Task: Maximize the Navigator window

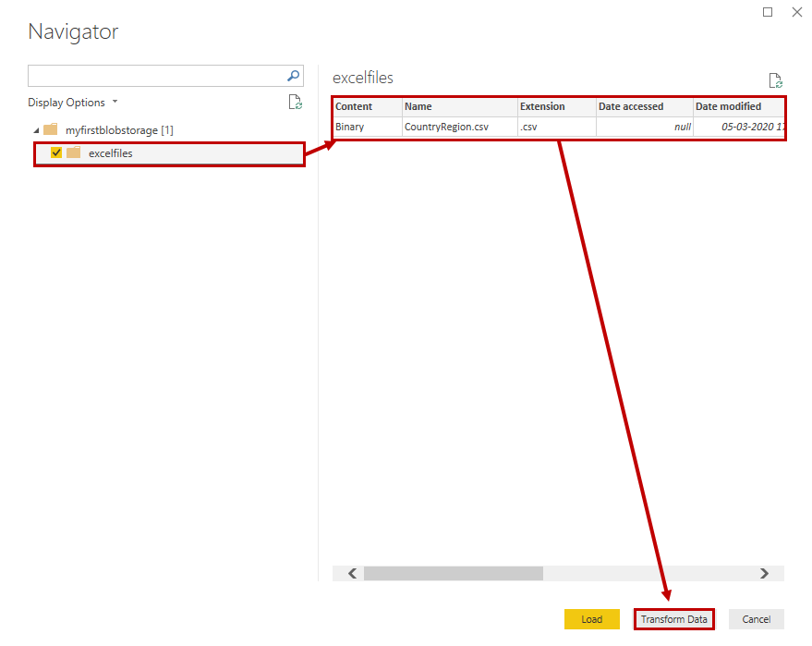Action: (768, 12)
